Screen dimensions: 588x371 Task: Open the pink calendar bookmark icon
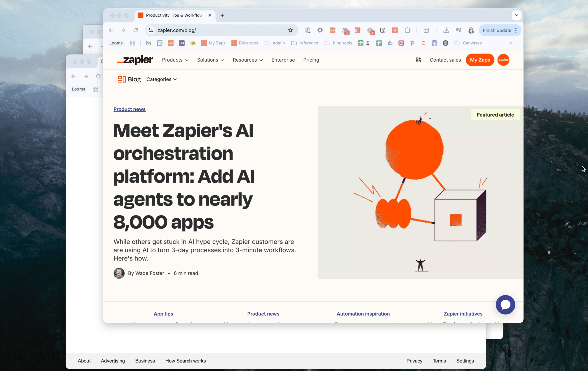tap(401, 43)
